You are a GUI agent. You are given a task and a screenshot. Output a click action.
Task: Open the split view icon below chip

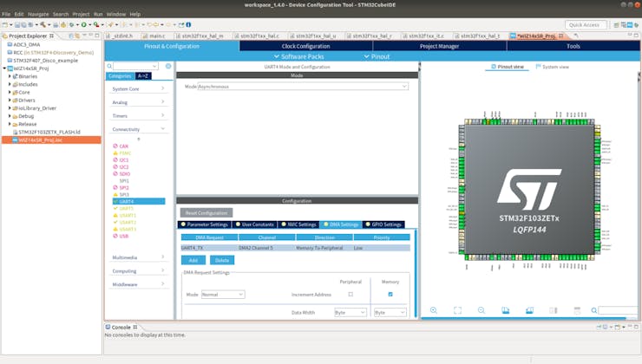(554, 310)
